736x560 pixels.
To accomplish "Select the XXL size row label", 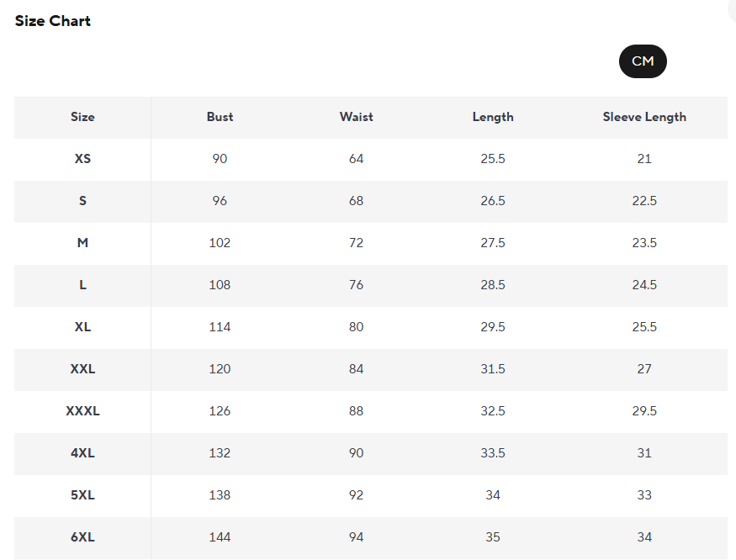I will point(82,369).
